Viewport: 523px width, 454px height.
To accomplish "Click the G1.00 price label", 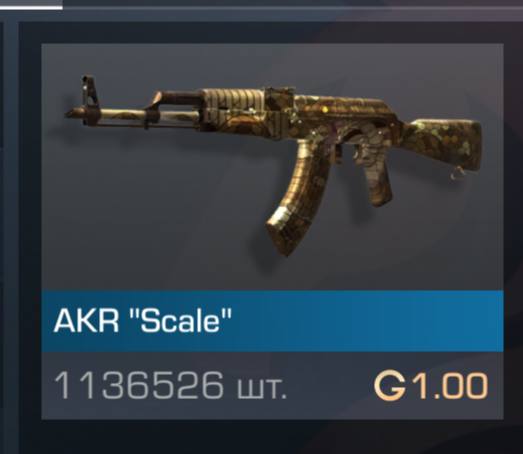I will [431, 386].
